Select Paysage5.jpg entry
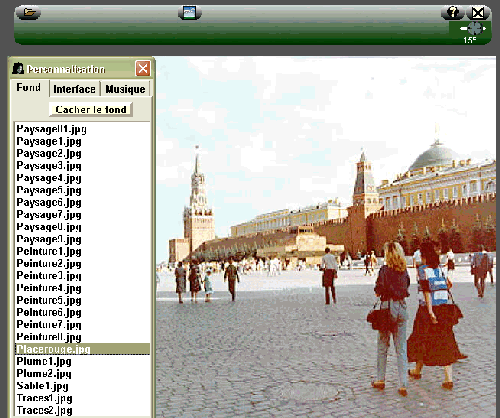500x418 pixels. point(82,190)
